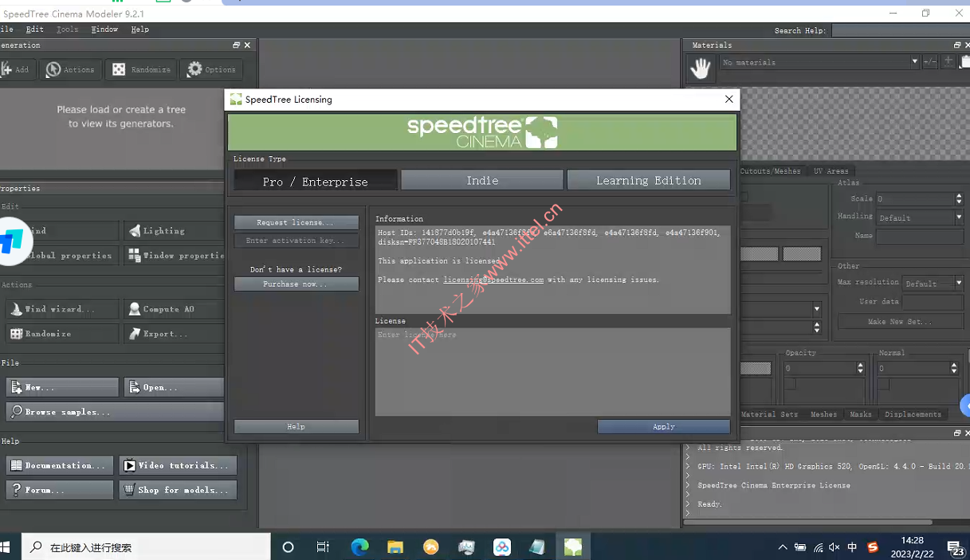Open the Handling dropdown

click(920, 217)
